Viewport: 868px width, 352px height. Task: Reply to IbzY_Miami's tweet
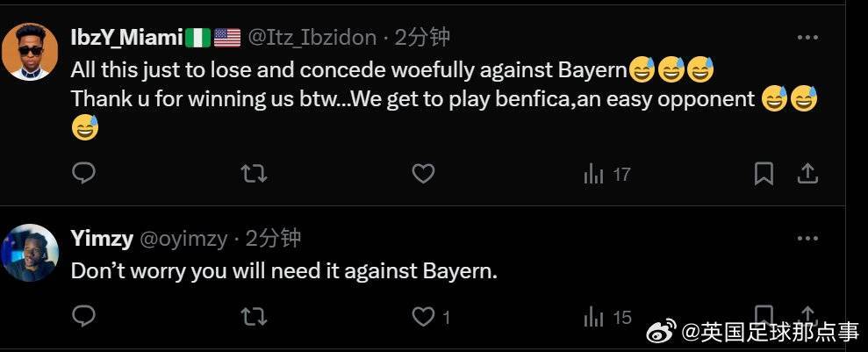[x=83, y=174]
